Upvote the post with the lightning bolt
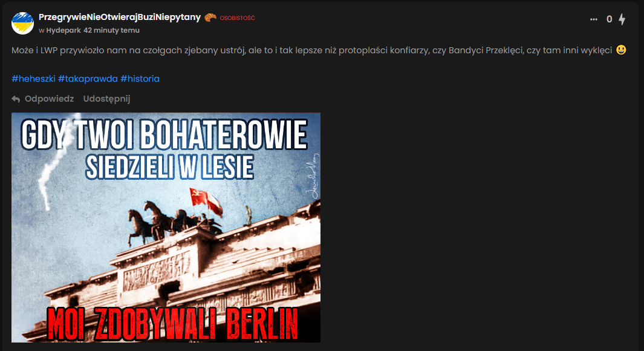Viewport: 644px width, 351px height. point(622,19)
